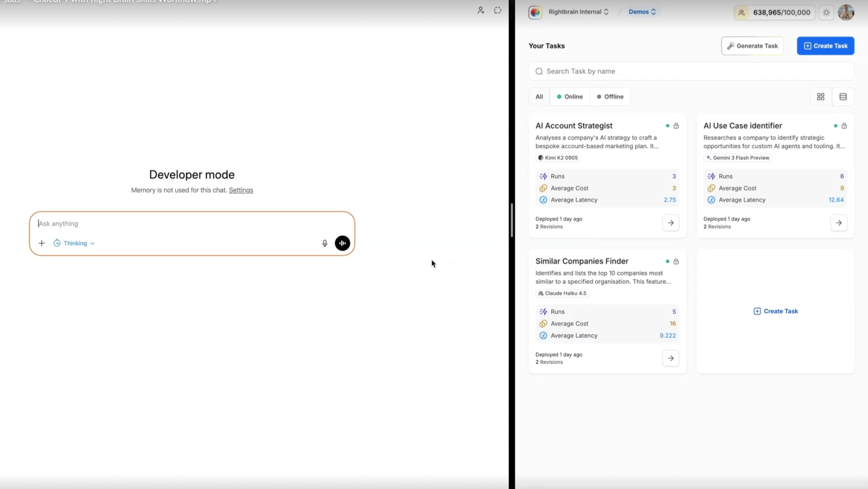
Task: Filter tasks by Online status
Action: click(x=570, y=96)
